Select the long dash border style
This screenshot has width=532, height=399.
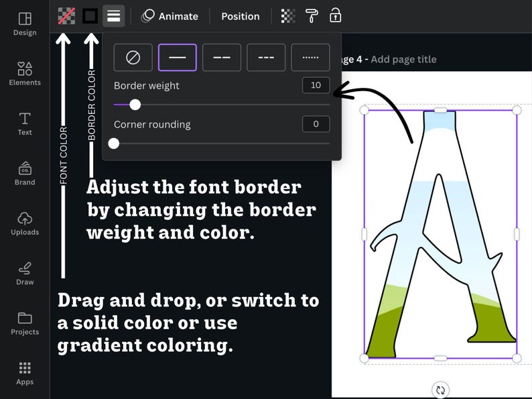tap(222, 58)
